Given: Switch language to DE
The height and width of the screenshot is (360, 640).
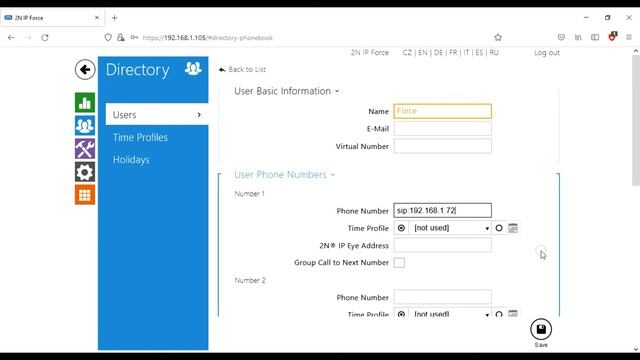Looking at the screenshot, I should pos(438,53).
